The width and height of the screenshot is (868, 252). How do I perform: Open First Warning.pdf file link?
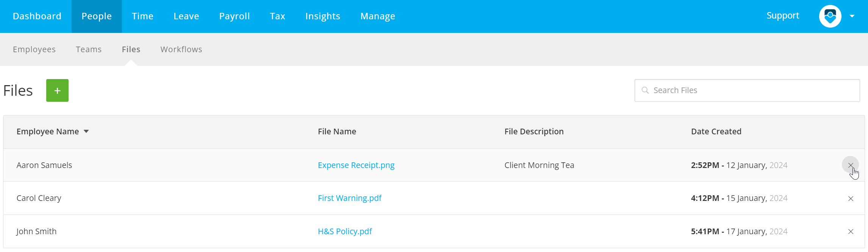[350, 198]
